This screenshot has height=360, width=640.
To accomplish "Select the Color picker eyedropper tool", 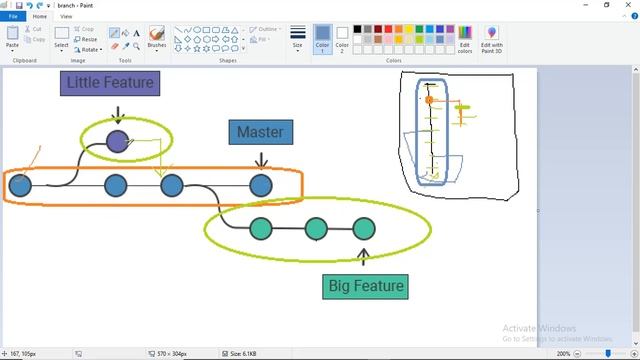I will point(126,46).
